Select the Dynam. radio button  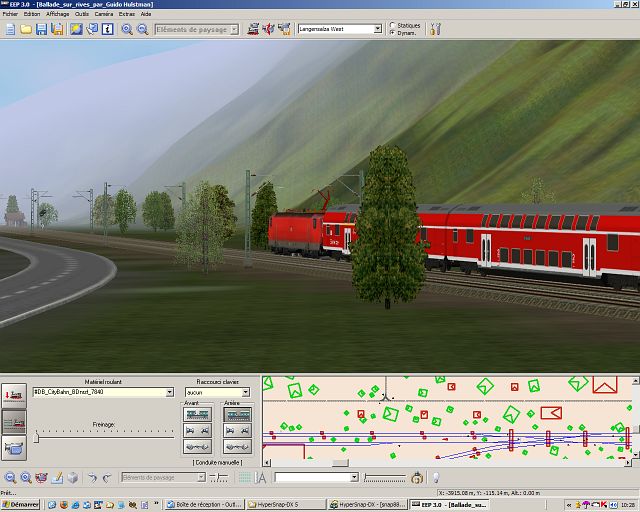tap(391, 33)
